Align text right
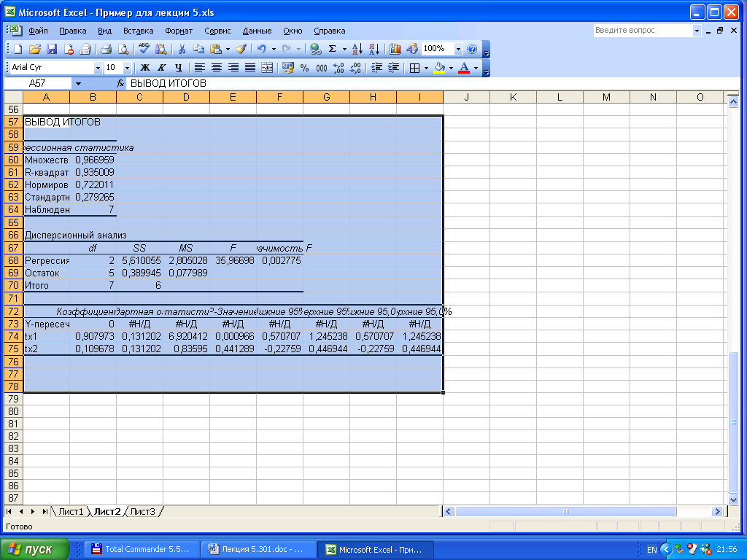The width and height of the screenshot is (747, 560). pyautogui.click(x=233, y=68)
